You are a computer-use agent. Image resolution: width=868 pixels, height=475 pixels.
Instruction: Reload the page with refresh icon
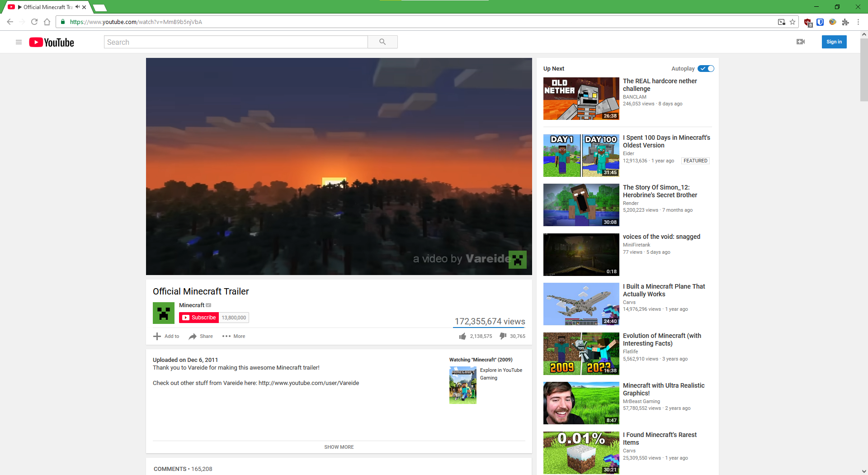34,22
